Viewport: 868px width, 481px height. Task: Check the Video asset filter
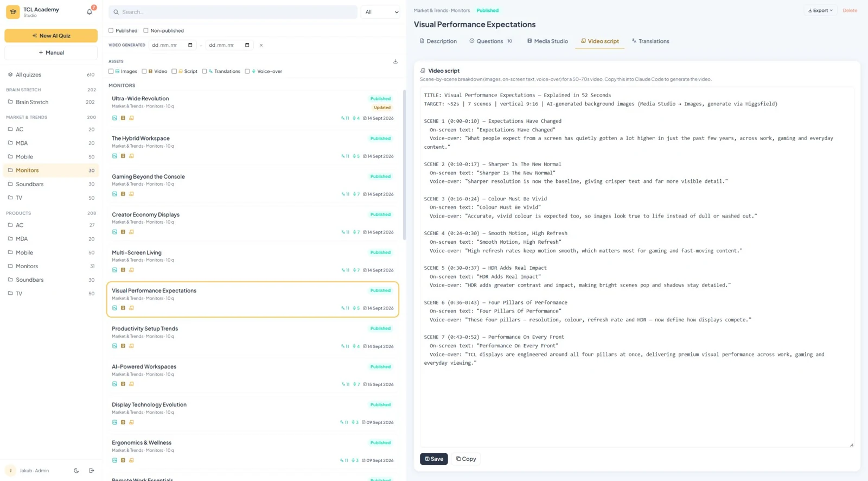coord(144,71)
